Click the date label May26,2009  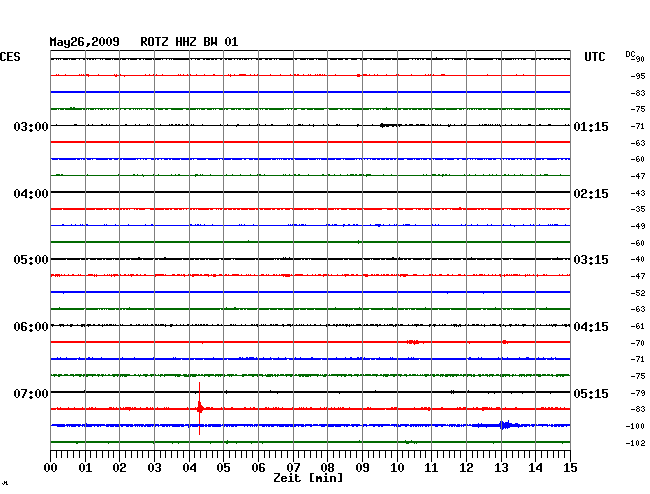85,42
